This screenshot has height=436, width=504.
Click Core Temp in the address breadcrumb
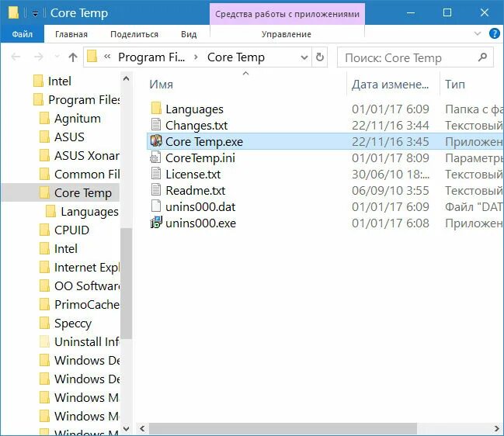click(236, 57)
